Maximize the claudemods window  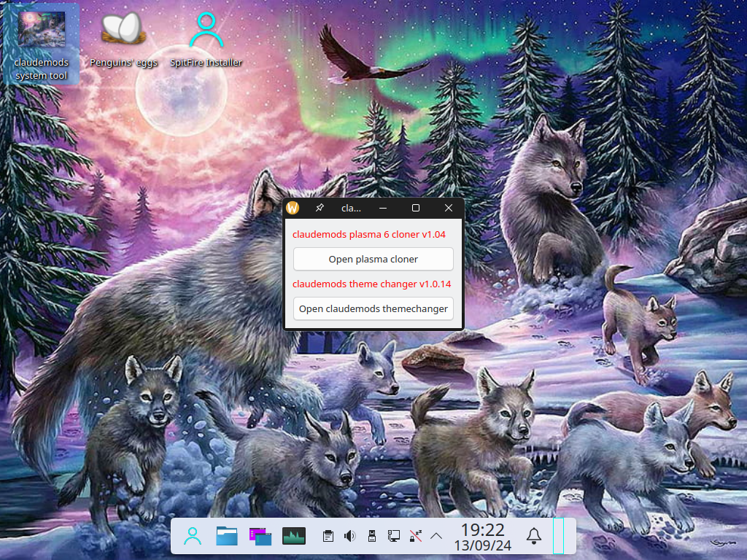pos(415,208)
